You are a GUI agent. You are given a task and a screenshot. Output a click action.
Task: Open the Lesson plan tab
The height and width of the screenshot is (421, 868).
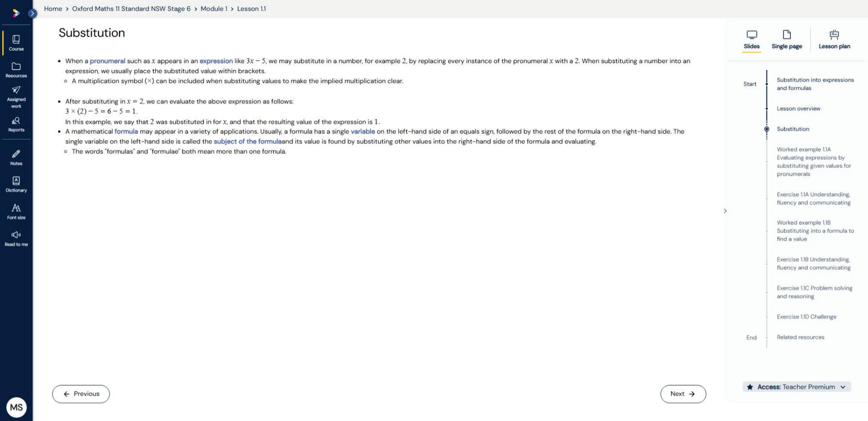point(835,40)
